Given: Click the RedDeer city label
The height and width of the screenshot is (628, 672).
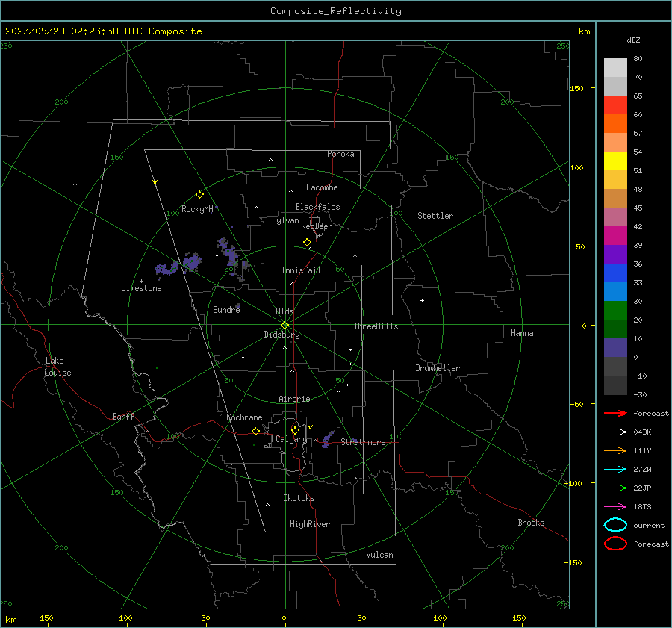Looking at the screenshot, I should point(317,226).
